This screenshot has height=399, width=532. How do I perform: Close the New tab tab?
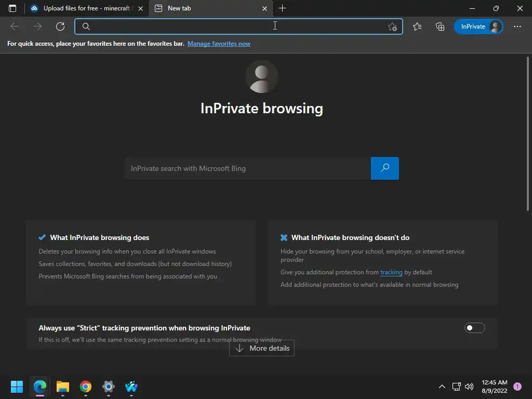click(264, 8)
